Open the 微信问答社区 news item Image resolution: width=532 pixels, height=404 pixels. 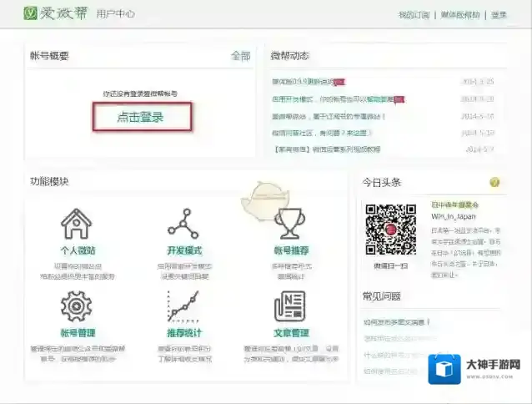tap(321, 133)
